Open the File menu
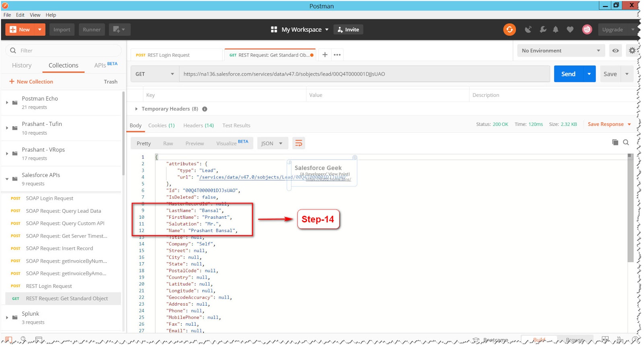The height and width of the screenshot is (347, 644). coord(7,15)
